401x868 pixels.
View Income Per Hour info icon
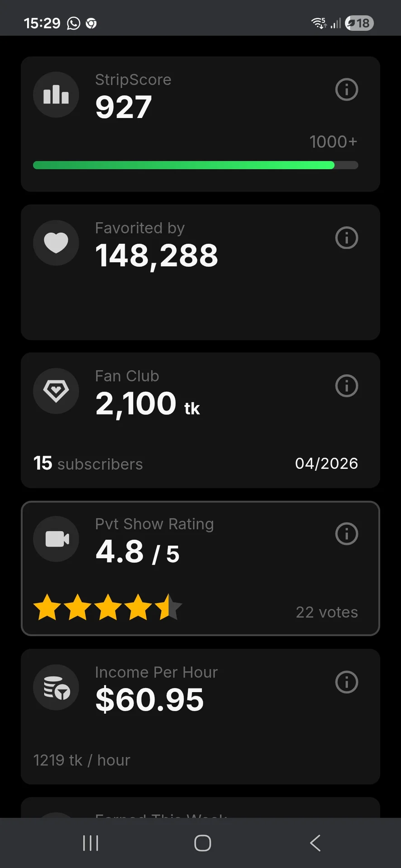pyautogui.click(x=347, y=682)
